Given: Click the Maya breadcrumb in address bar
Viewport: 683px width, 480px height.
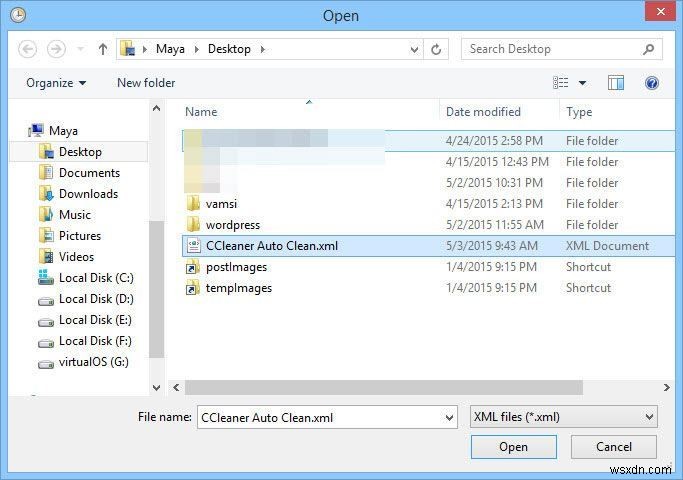Looking at the screenshot, I should point(170,49).
